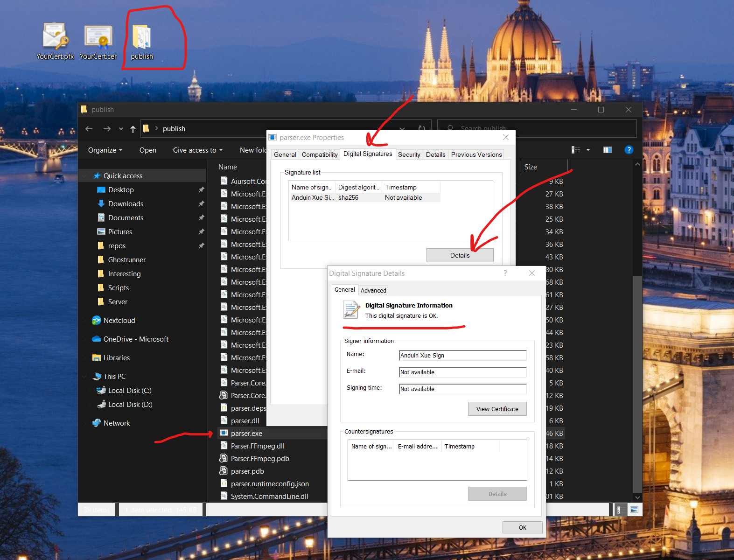Open the Organize dropdown menu
The width and height of the screenshot is (734, 560).
[105, 150]
